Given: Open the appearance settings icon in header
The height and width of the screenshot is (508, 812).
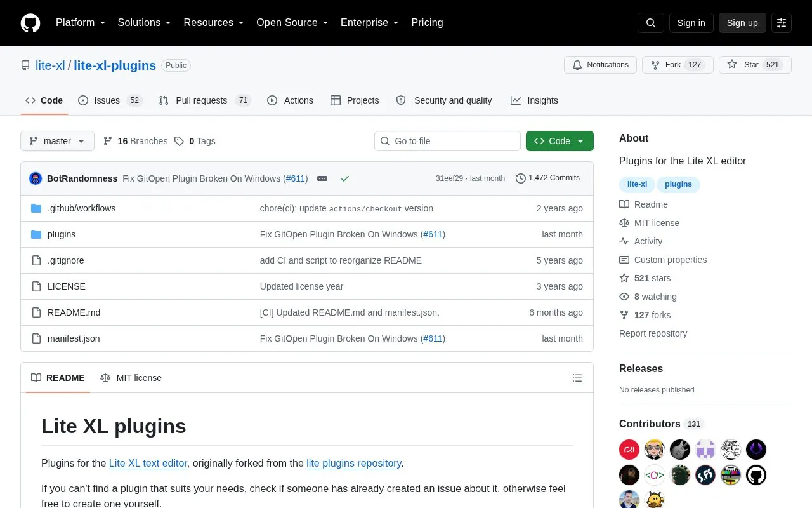Looking at the screenshot, I should (782, 23).
